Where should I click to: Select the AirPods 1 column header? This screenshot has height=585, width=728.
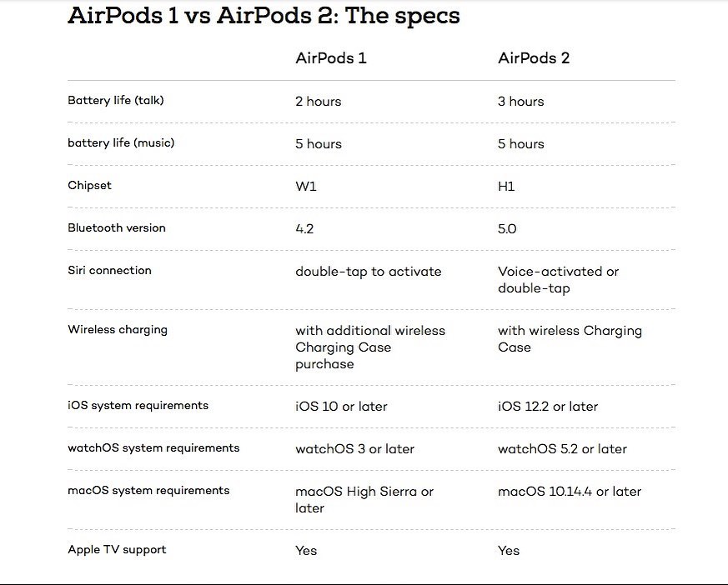coord(331,58)
